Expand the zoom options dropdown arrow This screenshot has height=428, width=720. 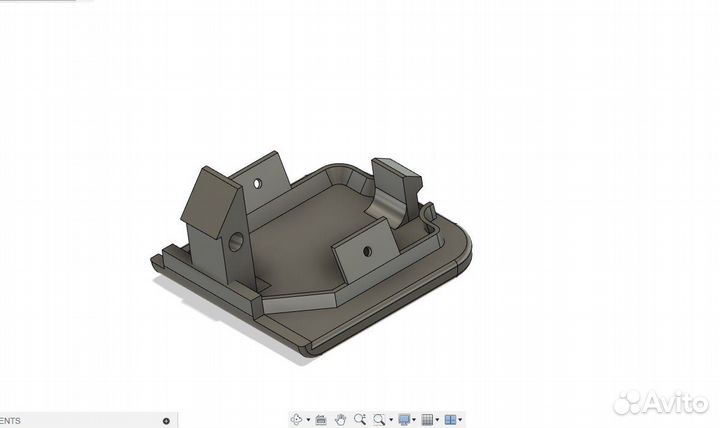[390, 420]
